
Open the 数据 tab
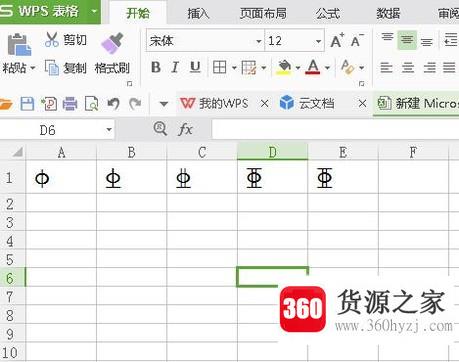pyautogui.click(x=388, y=13)
